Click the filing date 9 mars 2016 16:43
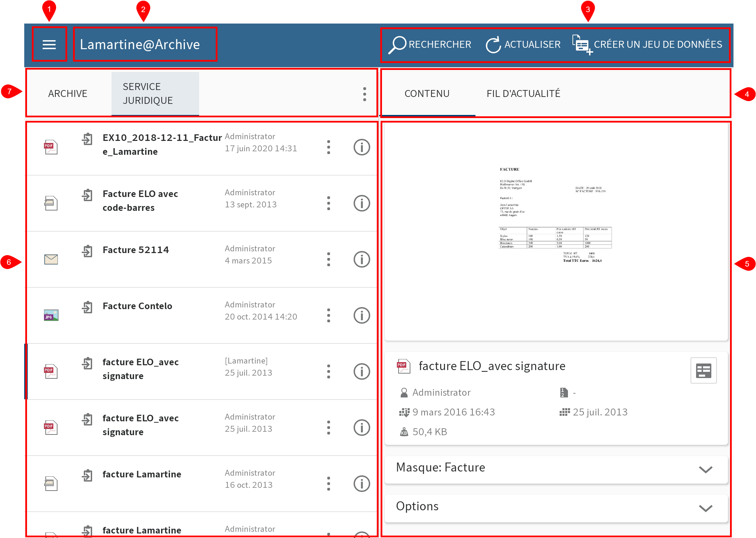This screenshot has width=756, height=538. 454,412
